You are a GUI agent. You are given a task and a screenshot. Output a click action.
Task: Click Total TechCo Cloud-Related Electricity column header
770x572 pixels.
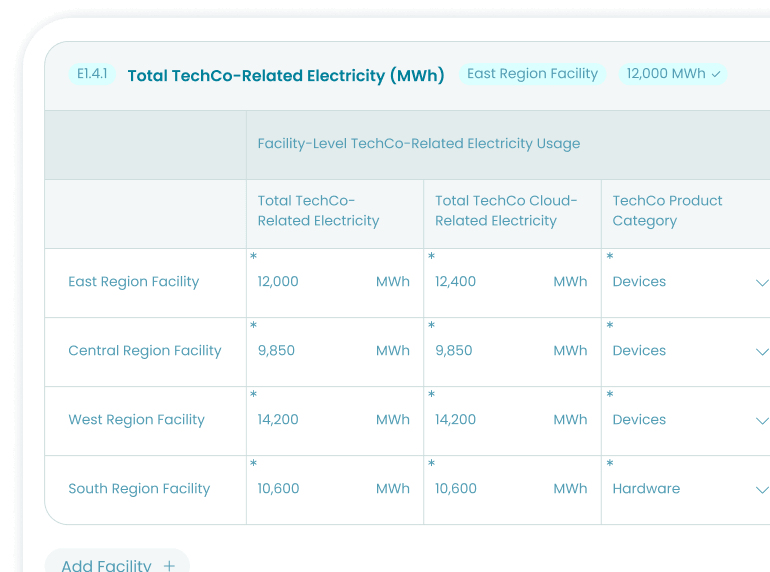click(x=506, y=211)
